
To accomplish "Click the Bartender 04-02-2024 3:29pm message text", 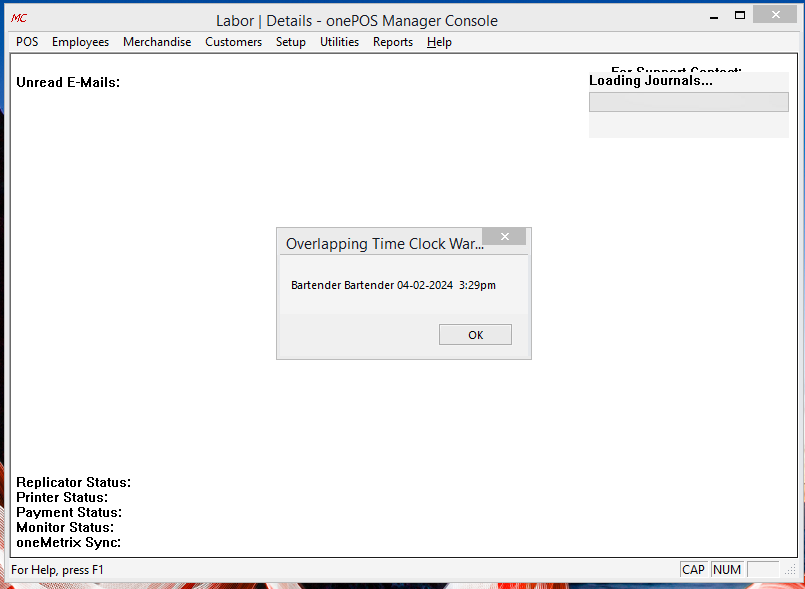I will point(393,285).
